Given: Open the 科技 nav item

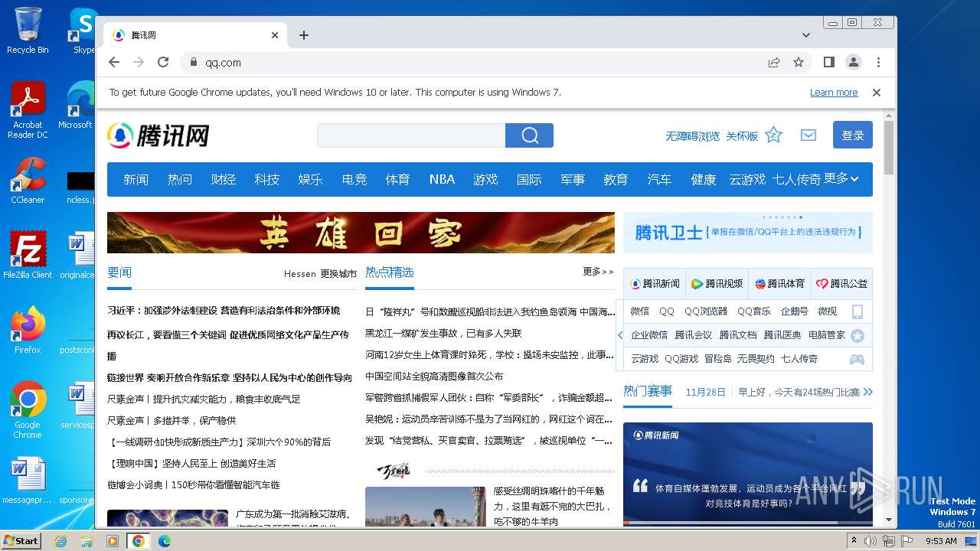Looking at the screenshot, I should click(267, 179).
